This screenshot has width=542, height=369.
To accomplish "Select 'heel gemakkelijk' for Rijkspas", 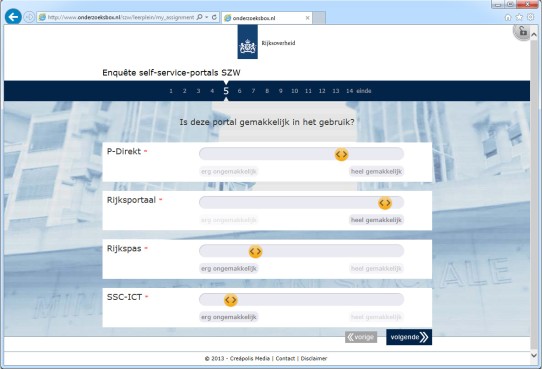I will pyautogui.click(x=376, y=268).
